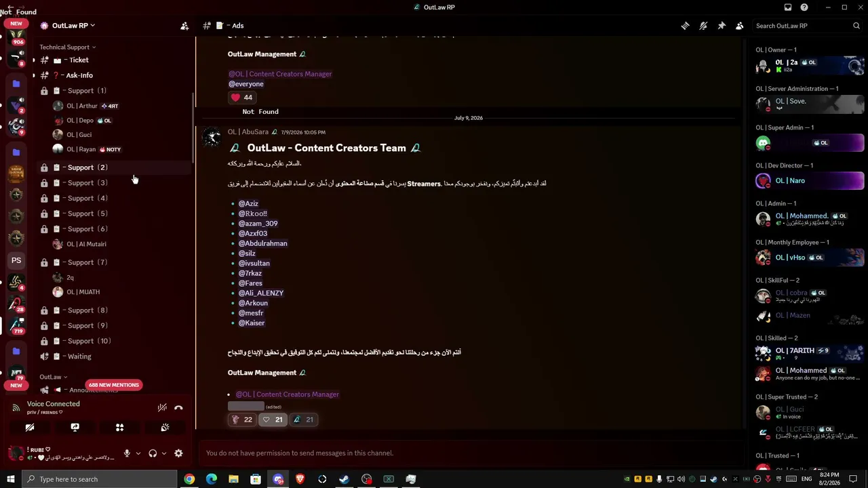Open user profile ! RUBI panel

62,453
